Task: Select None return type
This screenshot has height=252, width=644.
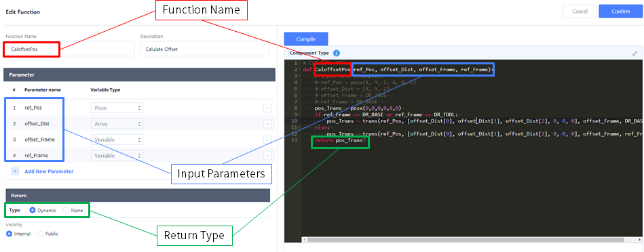Action: [x=66, y=210]
